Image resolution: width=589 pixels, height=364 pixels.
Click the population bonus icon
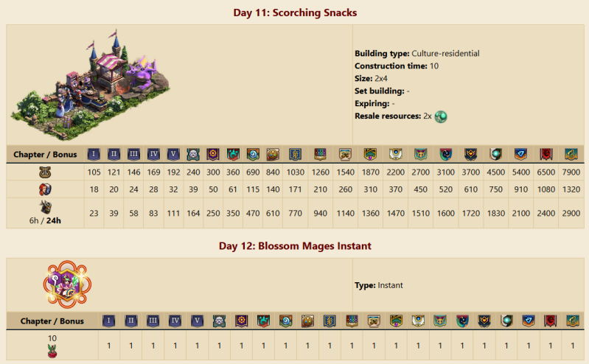(x=45, y=189)
